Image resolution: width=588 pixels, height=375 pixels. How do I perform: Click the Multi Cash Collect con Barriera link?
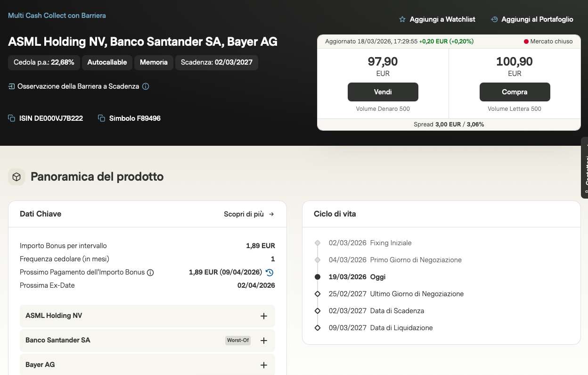(57, 16)
